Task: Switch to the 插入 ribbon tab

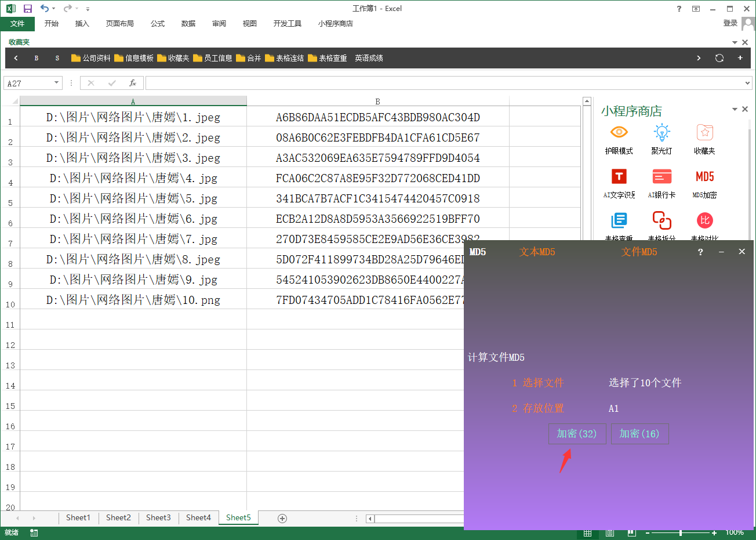Action: point(82,24)
